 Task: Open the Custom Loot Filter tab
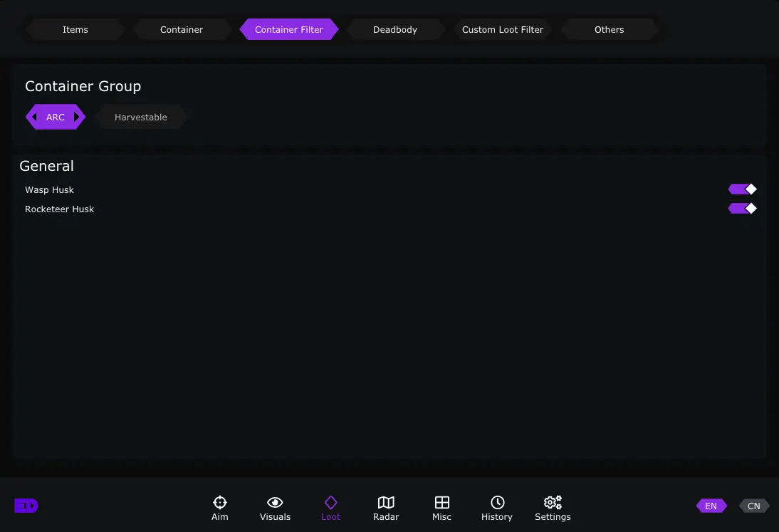pyautogui.click(x=502, y=30)
